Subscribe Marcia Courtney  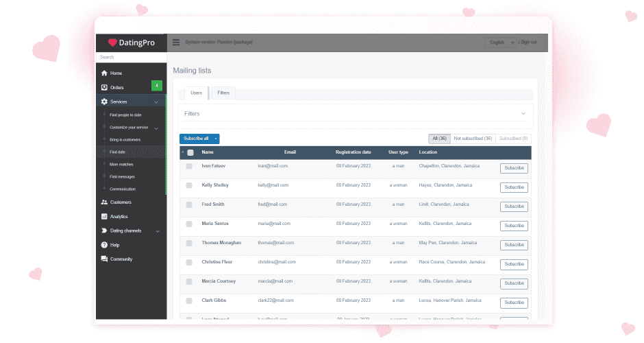coord(514,283)
